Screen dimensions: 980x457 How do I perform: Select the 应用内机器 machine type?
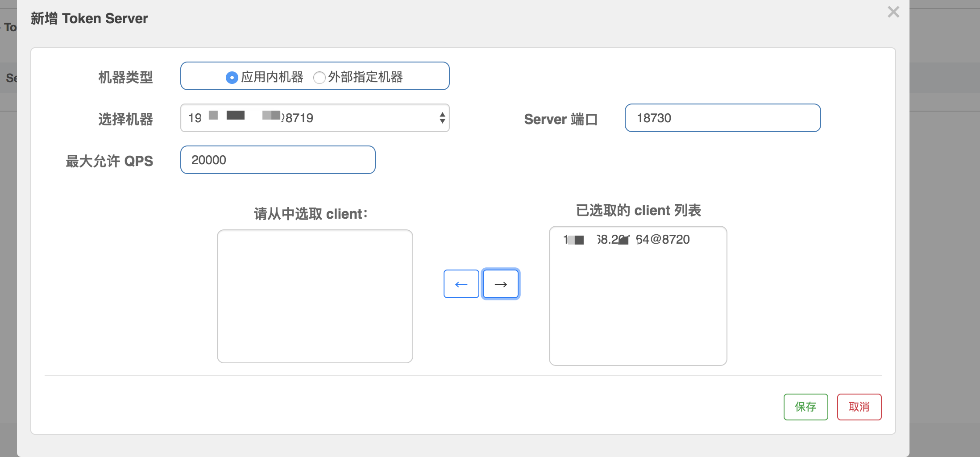coord(232,77)
